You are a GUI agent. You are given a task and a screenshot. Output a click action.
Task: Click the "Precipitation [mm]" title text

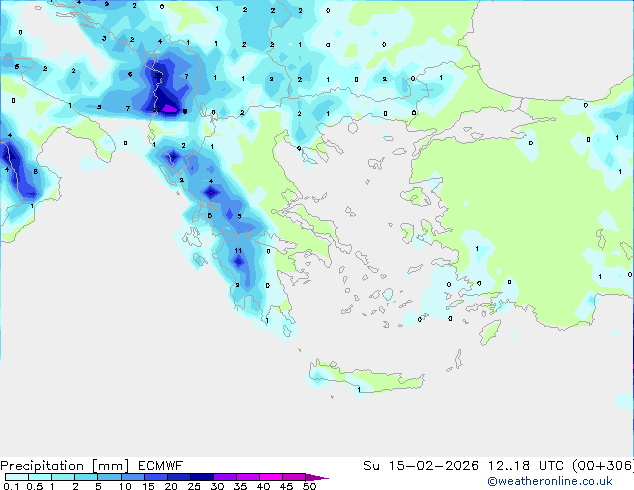[65, 466]
